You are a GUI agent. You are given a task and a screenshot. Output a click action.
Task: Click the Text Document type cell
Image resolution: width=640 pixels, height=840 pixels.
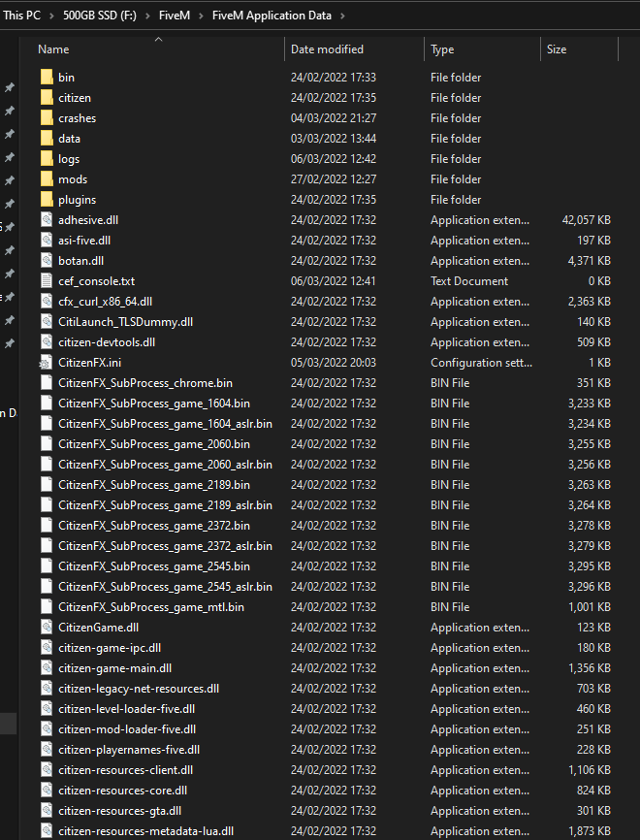[469, 280]
